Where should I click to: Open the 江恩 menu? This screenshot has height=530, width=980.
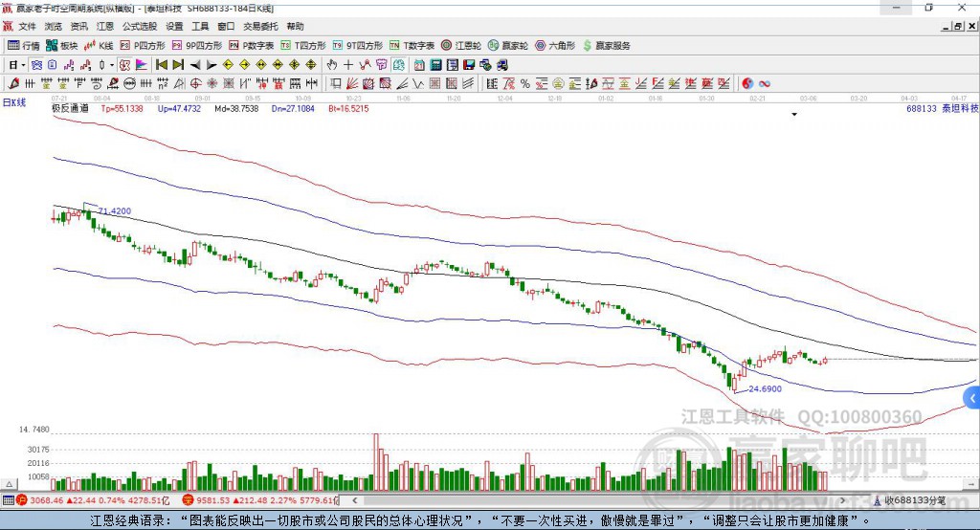pos(105,26)
